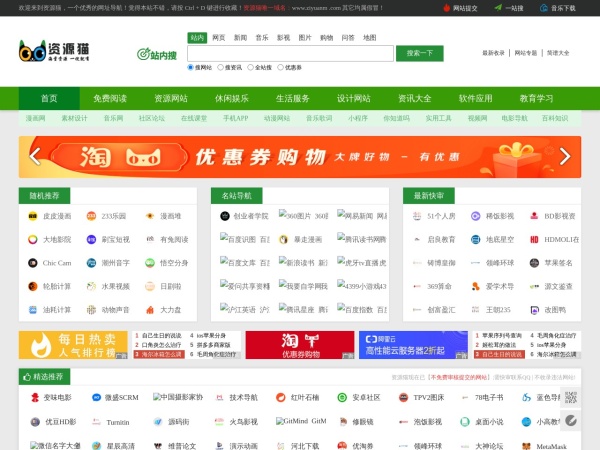
Task: Show the previous banner with left arrow
Action: (x=35, y=156)
